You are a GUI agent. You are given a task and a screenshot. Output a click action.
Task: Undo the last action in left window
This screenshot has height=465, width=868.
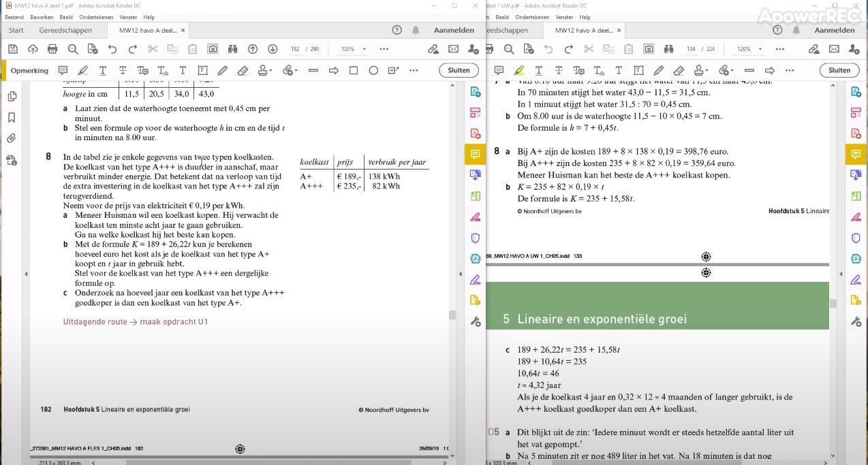(112, 49)
